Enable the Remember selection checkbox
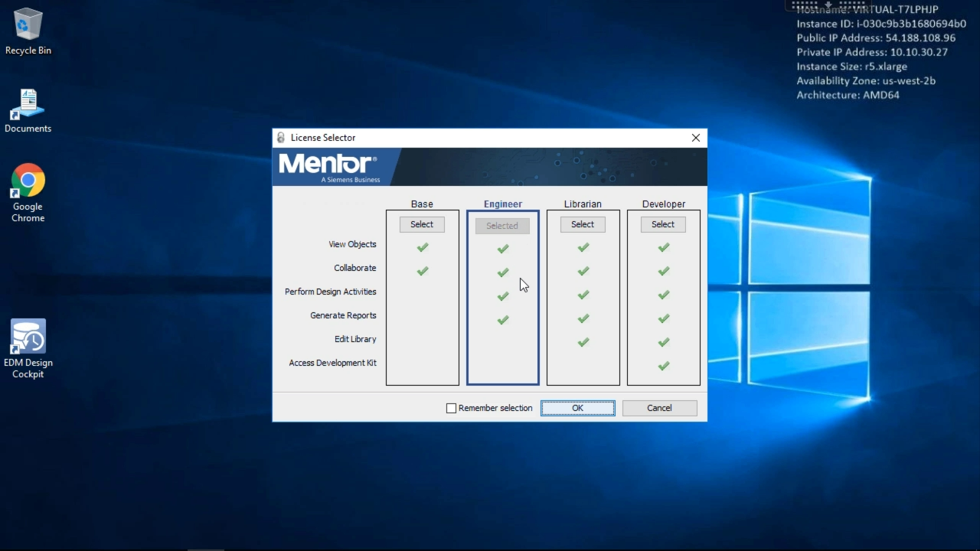 coord(452,409)
